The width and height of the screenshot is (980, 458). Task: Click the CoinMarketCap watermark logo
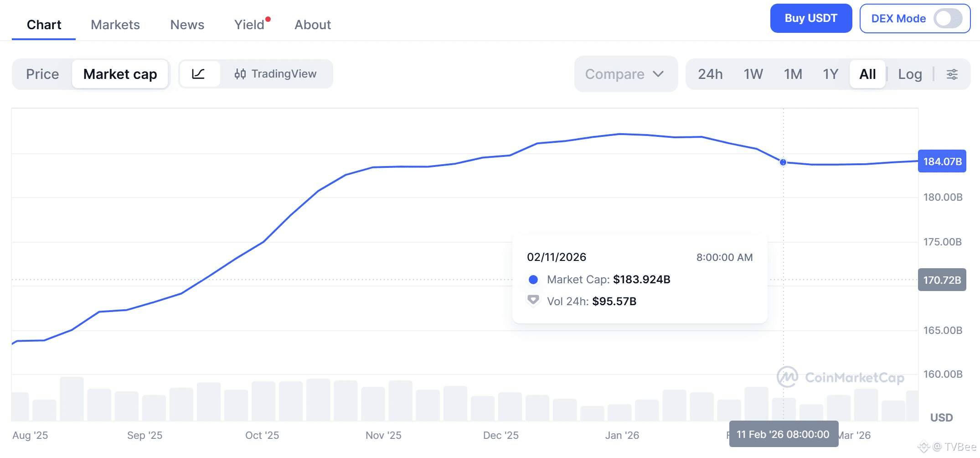[x=840, y=377]
